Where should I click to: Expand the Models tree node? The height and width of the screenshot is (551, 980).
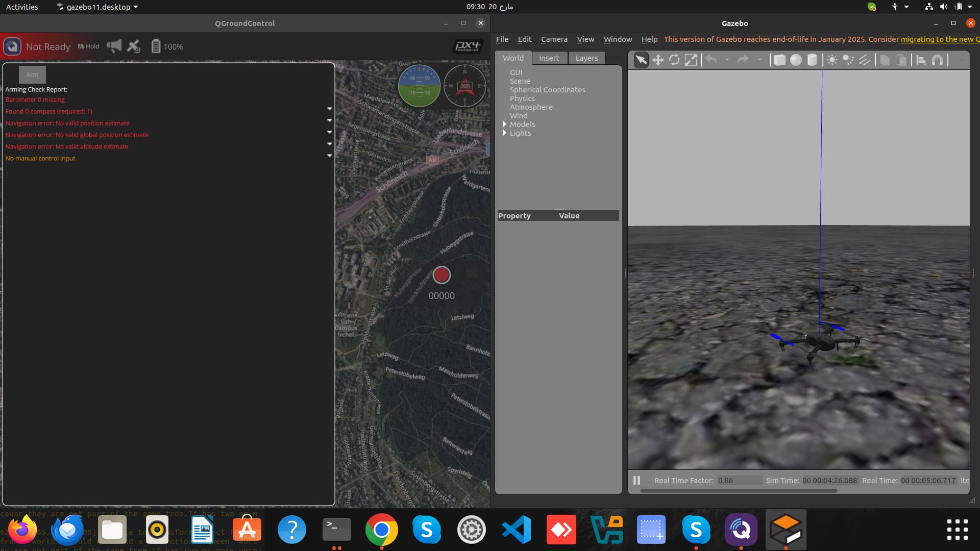click(505, 124)
